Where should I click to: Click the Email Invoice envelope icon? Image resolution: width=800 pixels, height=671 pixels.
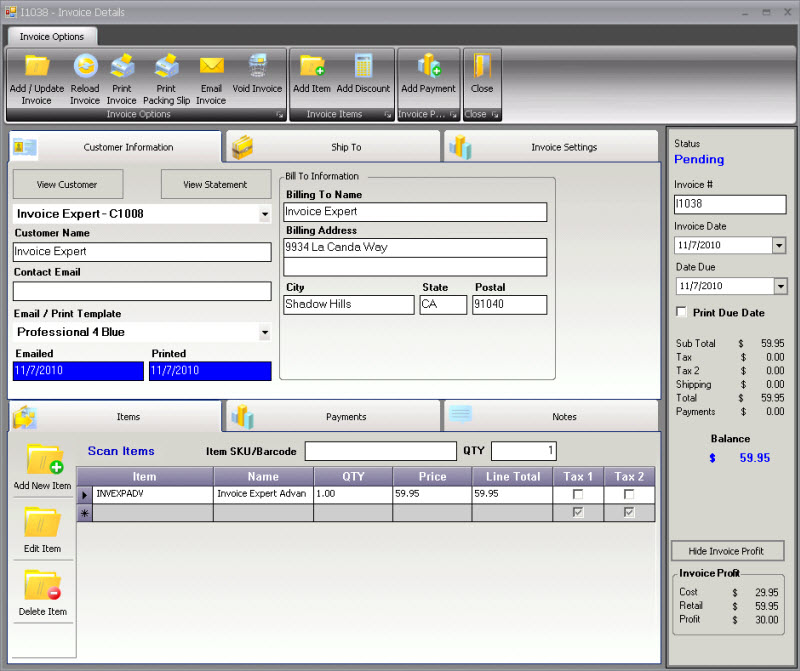(211, 66)
